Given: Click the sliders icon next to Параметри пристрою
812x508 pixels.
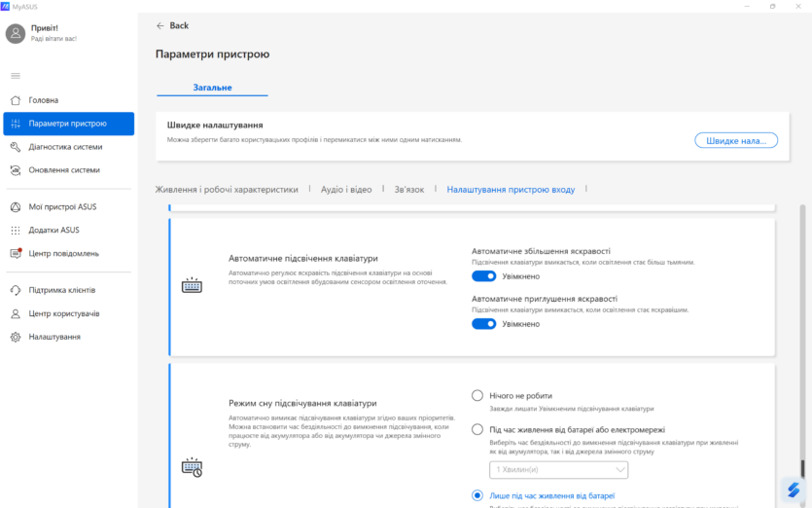Looking at the screenshot, I should pos(16,124).
